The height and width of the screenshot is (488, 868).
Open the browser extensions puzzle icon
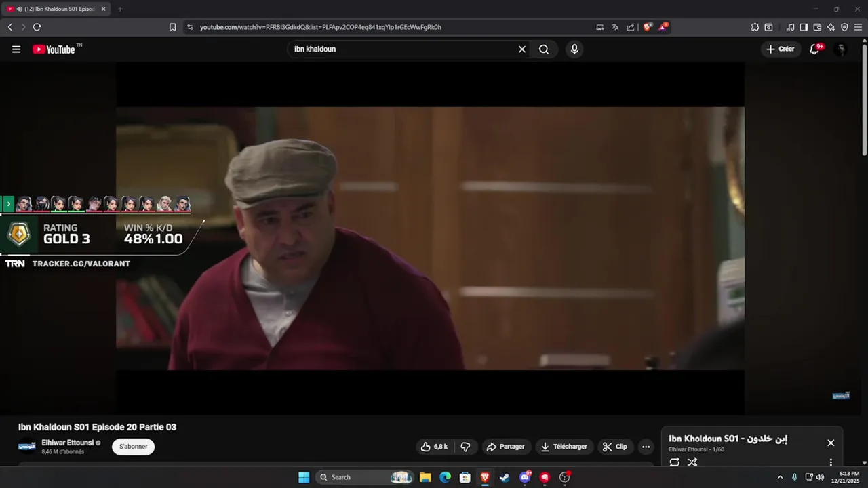point(755,27)
